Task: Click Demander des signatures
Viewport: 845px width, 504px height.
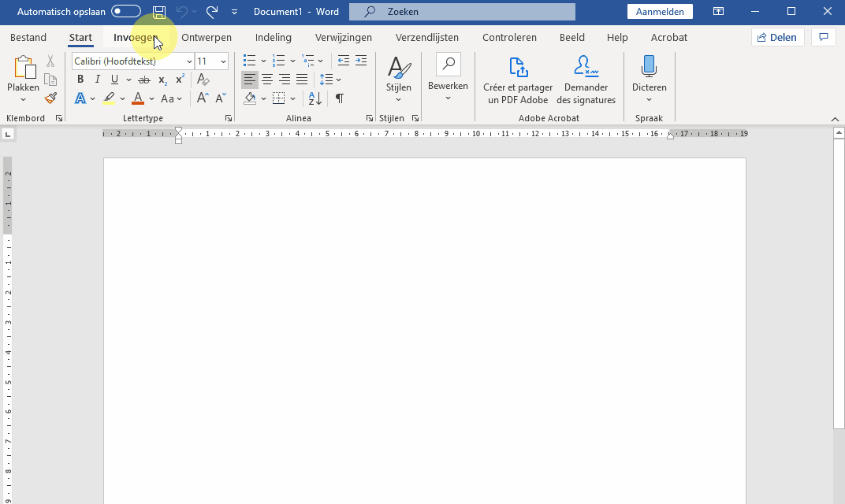Action: [x=586, y=81]
